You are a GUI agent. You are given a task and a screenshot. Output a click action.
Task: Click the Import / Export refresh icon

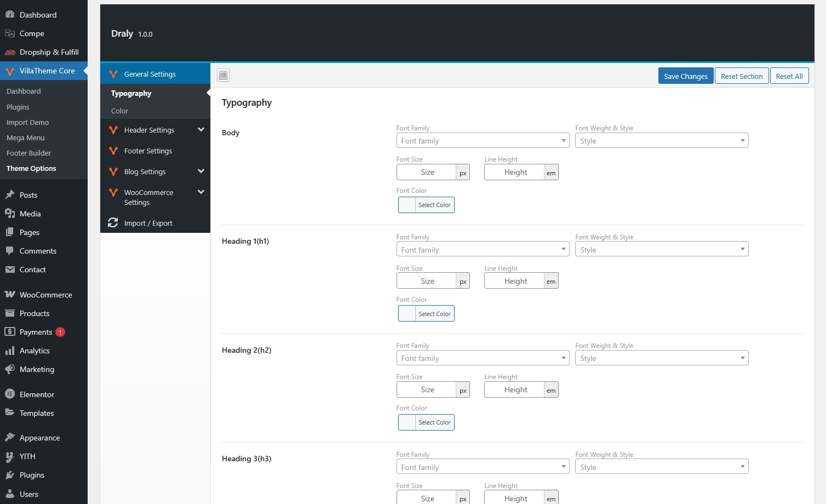113,223
